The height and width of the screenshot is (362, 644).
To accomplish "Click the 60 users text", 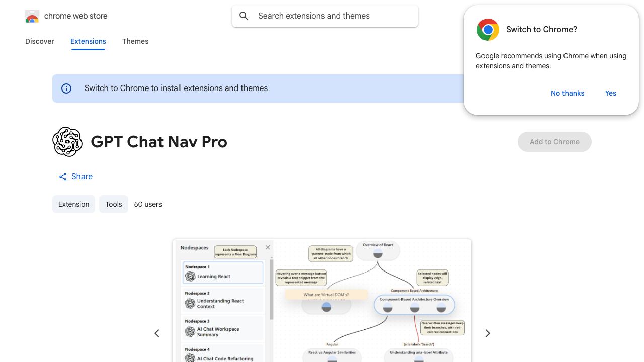I will 148,204.
